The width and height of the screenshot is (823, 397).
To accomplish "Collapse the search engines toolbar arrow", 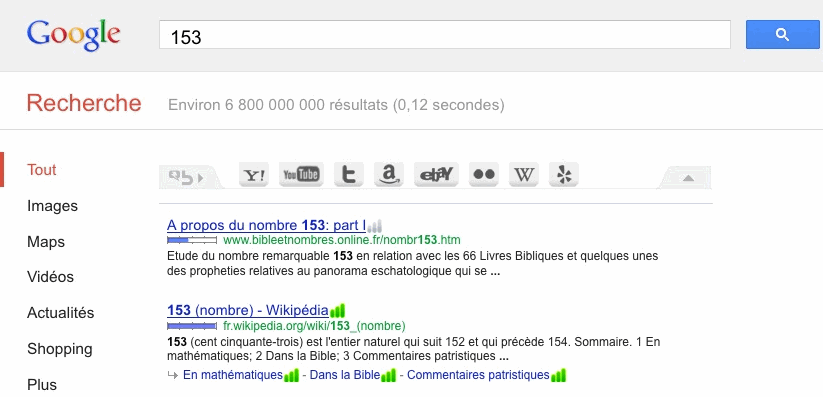I will click(x=688, y=178).
